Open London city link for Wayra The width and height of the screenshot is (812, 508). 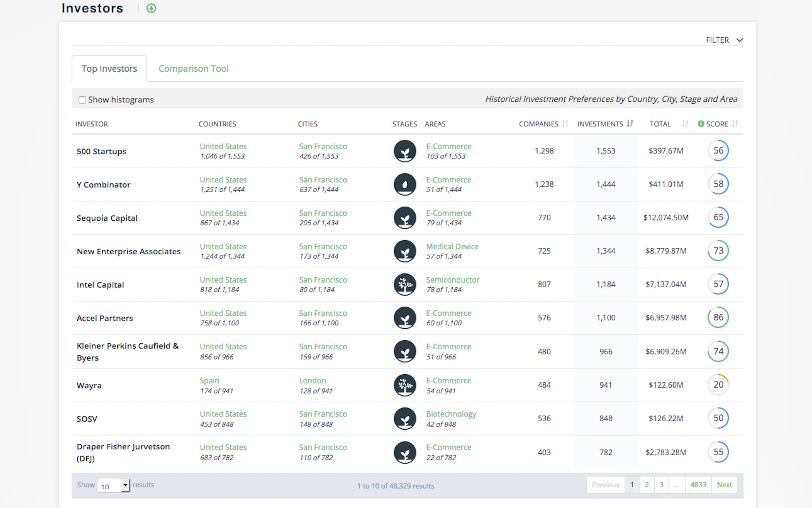point(313,381)
